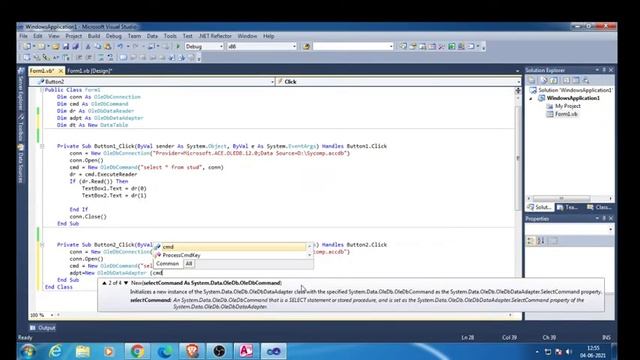
Task: Select Solution 'WindowsApplication1' tree node
Action: 571,90
